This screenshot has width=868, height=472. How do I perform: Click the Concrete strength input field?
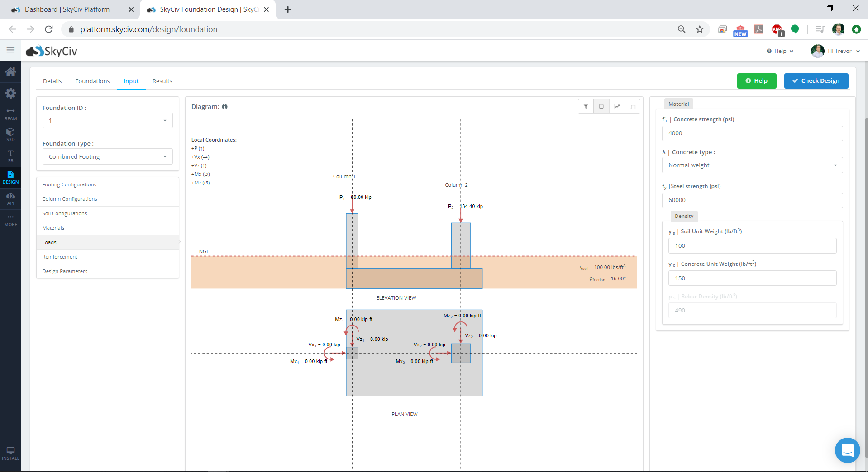click(x=752, y=133)
